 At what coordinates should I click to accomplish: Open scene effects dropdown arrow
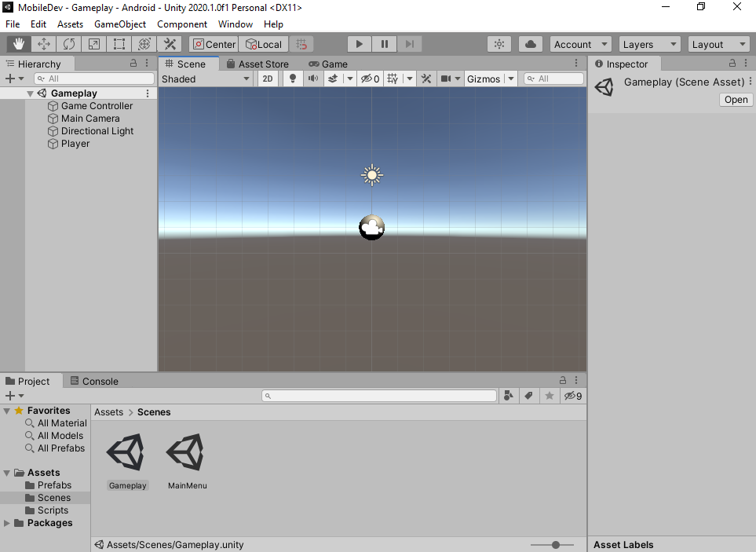[350, 79]
